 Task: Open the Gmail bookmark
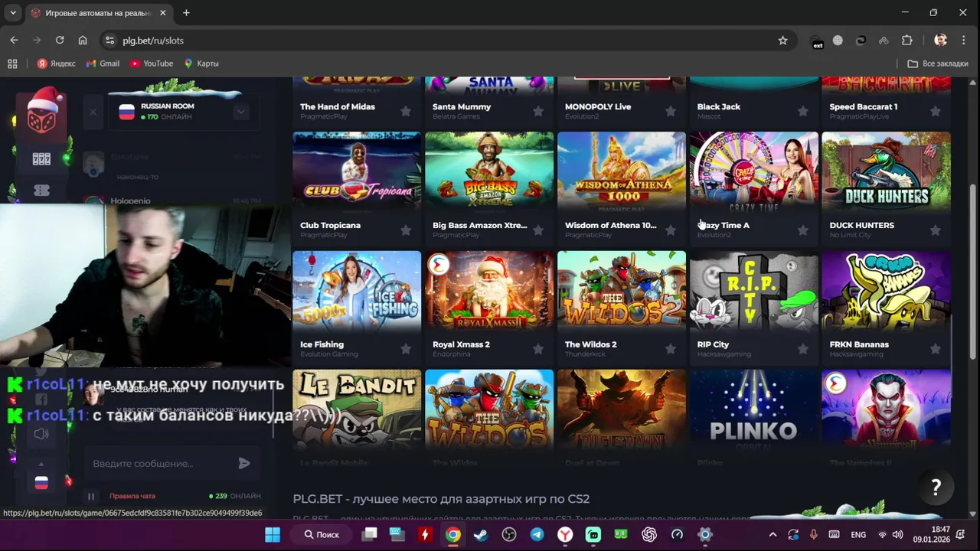click(103, 64)
